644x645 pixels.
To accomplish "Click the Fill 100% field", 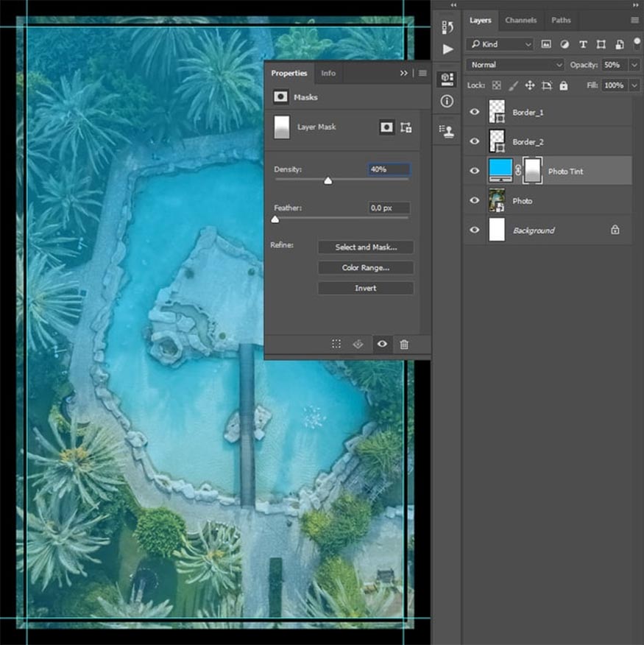I will tap(615, 85).
